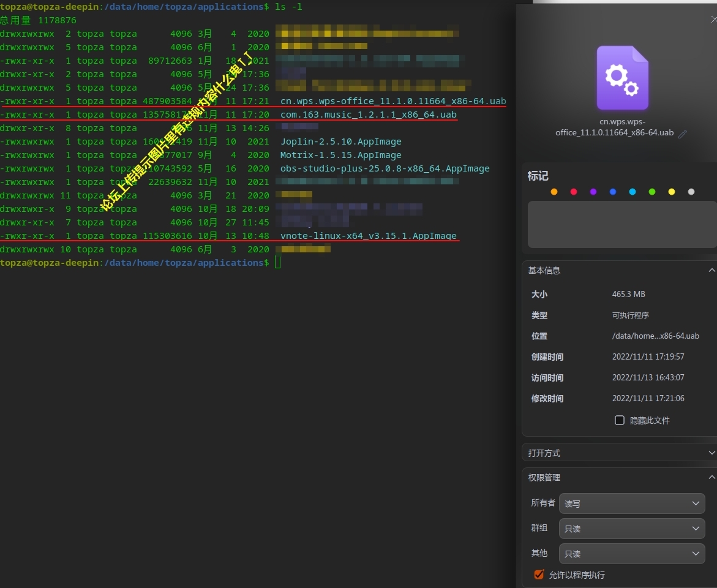Screen dimensions: 717x588
Task: Check the 隐藏此文件 checkbox
Action: pyautogui.click(x=620, y=420)
